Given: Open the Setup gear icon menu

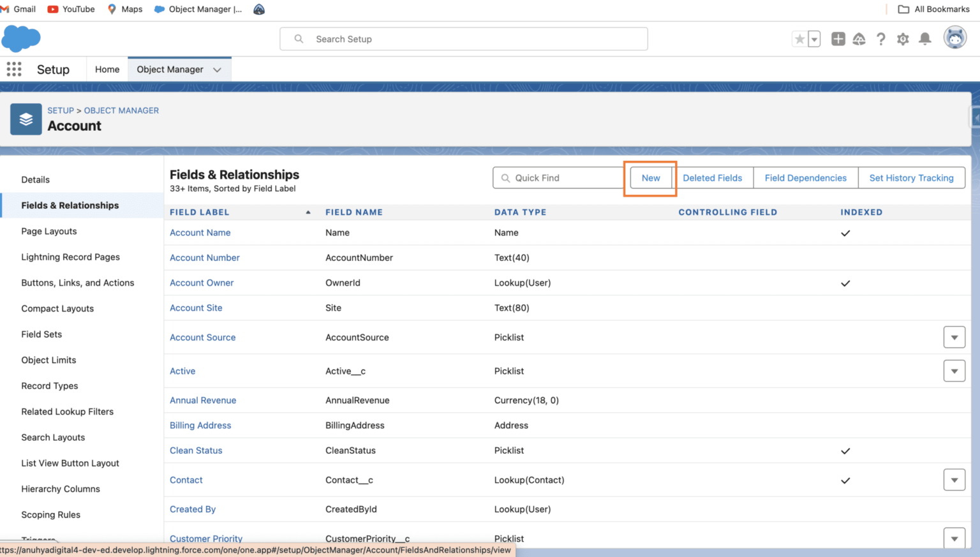Looking at the screenshot, I should coord(903,39).
